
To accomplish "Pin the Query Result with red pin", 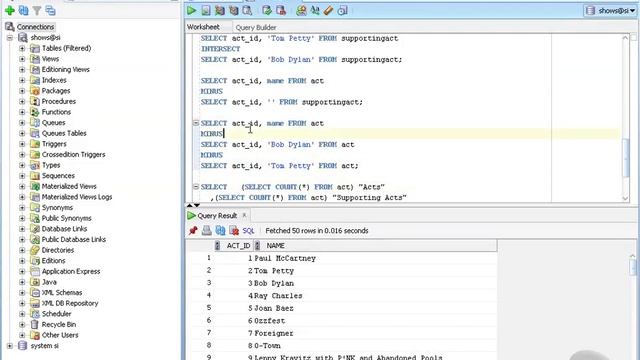I will pyautogui.click(x=193, y=231).
